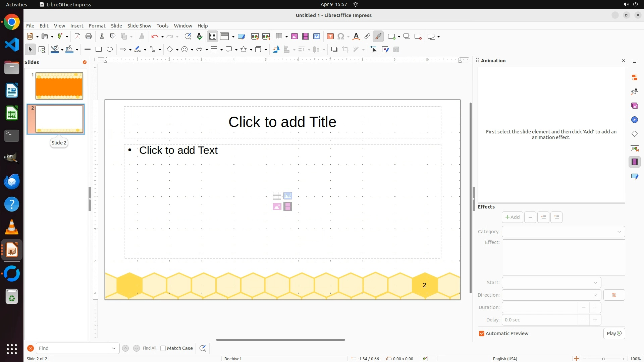The height and width of the screenshot is (362, 644).
Task: Select the Rectangle drawing tool
Action: click(x=99, y=50)
